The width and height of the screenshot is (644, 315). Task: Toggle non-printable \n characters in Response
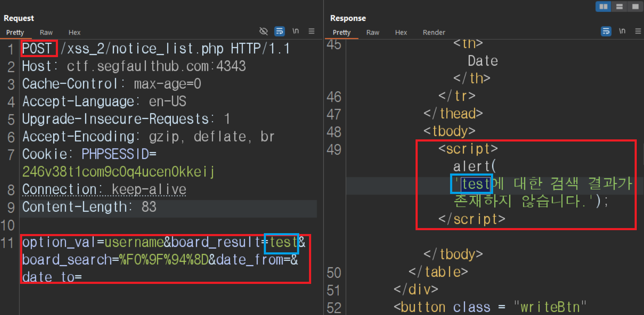[622, 31]
